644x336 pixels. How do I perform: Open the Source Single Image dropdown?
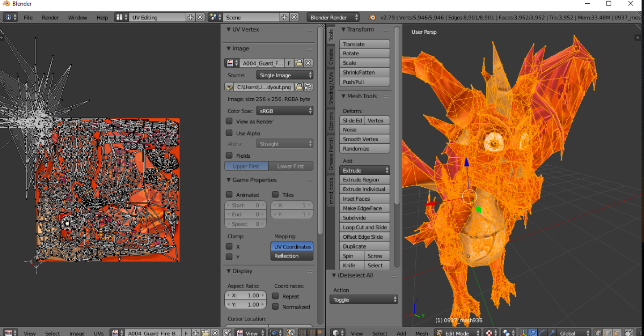pyautogui.click(x=284, y=75)
